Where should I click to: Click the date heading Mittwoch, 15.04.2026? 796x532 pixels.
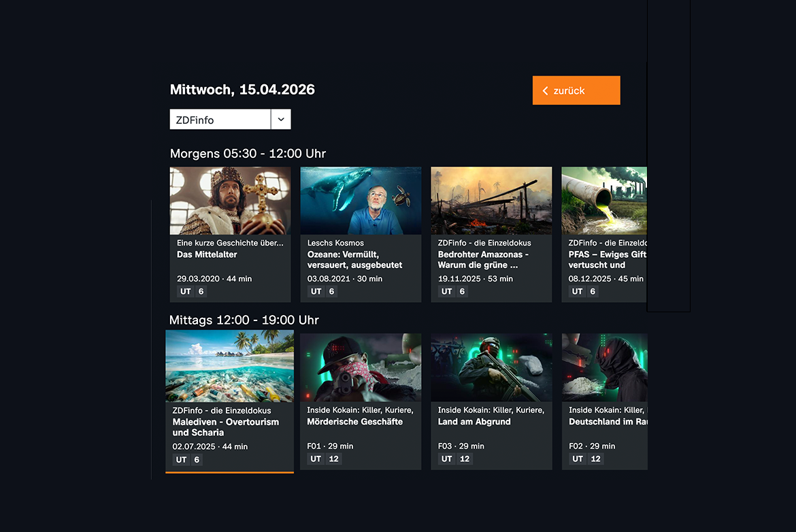[242, 89]
